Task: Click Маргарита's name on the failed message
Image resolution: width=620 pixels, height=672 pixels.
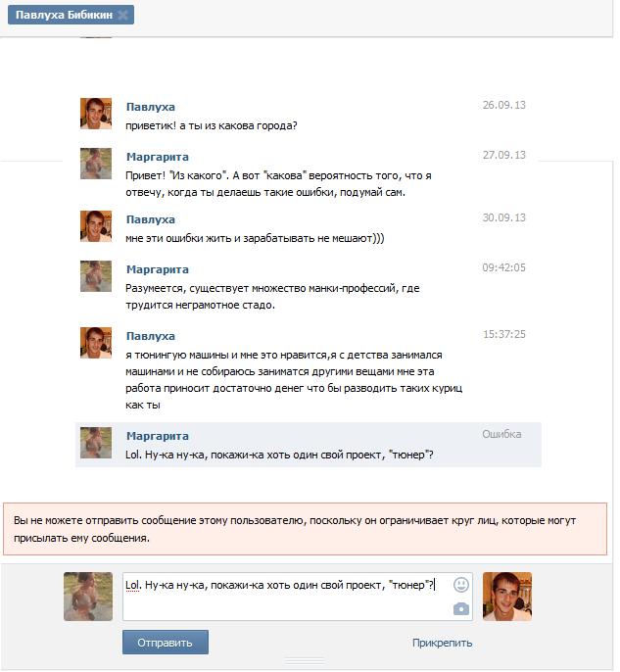Action: [157, 436]
